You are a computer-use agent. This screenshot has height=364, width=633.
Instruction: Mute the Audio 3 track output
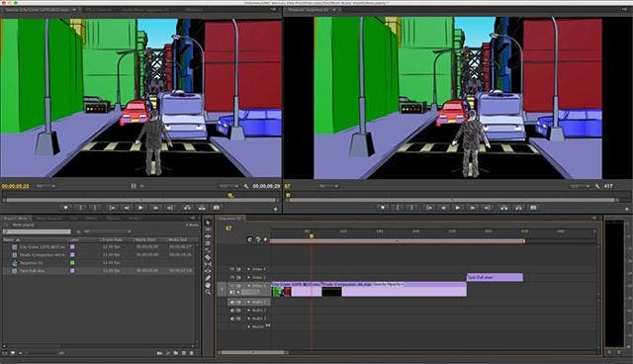pyautogui.click(x=232, y=318)
